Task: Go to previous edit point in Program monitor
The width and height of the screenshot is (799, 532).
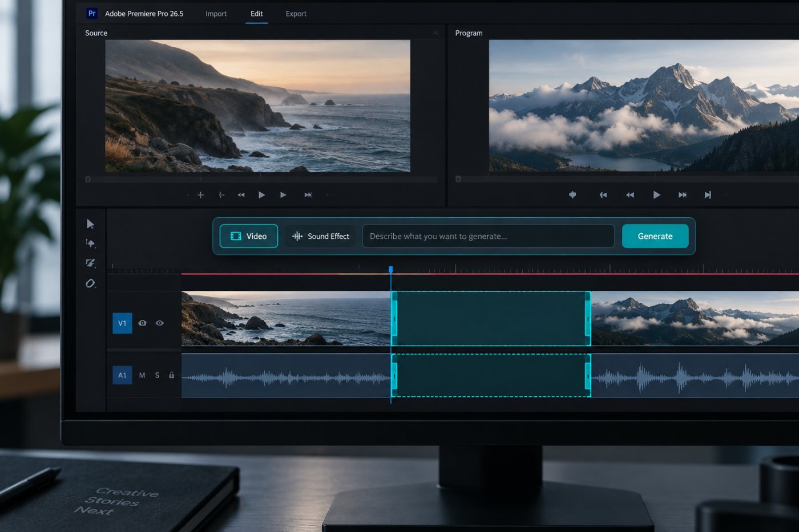Action: pyautogui.click(x=603, y=195)
